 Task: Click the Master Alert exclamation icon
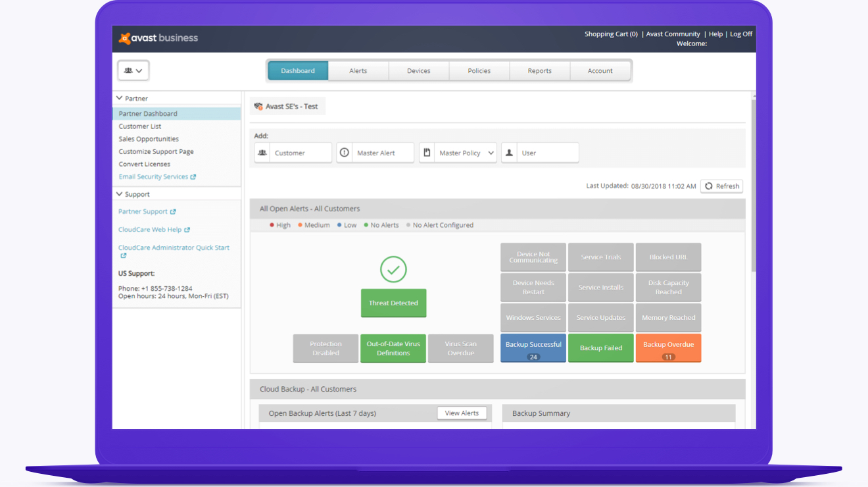345,153
